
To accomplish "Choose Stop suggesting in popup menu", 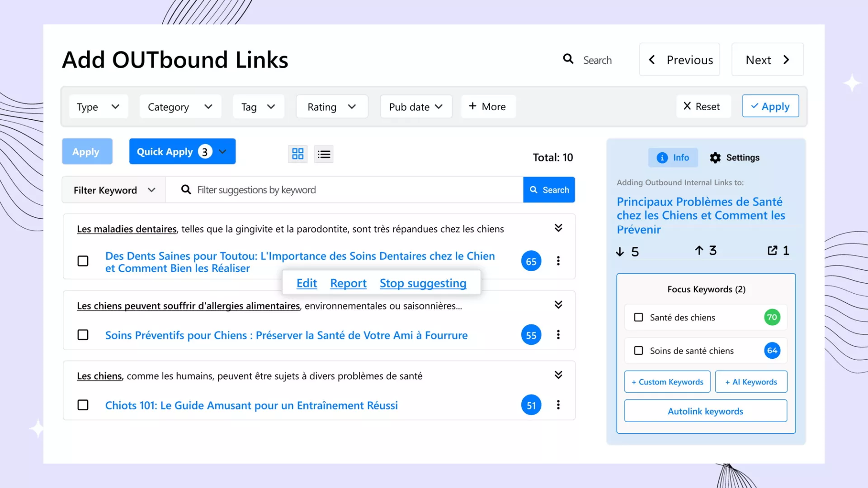I will tap(423, 283).
